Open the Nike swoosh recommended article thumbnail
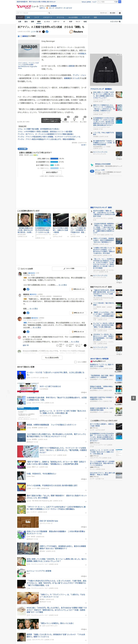The image size is (138, 644). (61, 220)
